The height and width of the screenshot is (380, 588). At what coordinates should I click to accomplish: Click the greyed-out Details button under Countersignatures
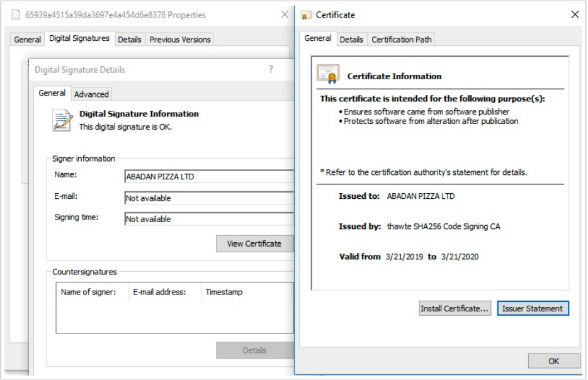(254, 350)
